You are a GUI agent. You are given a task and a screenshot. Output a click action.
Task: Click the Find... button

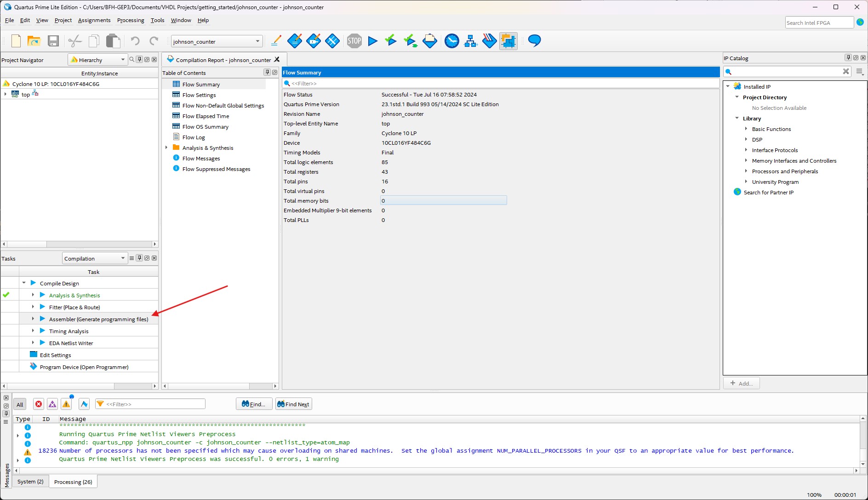(254, 404)
